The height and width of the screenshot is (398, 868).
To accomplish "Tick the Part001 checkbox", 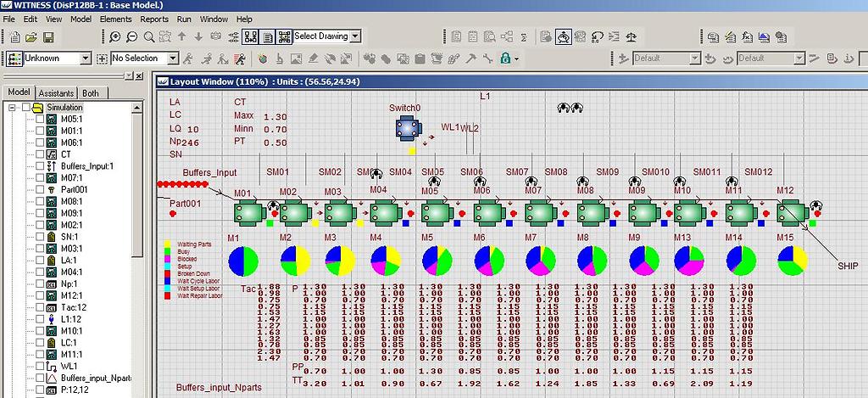I will (40, 189).
